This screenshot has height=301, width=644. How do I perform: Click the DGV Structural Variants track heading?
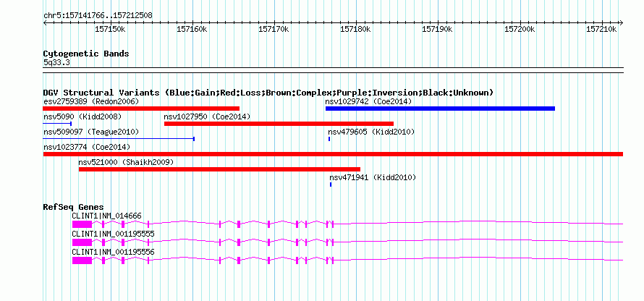point(268,93)
